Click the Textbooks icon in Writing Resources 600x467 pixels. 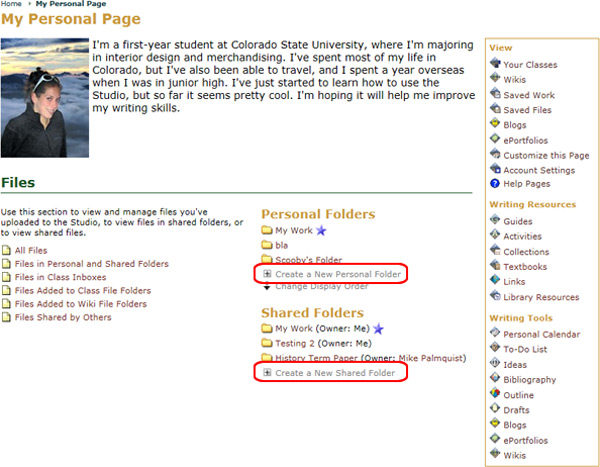click(x=495, y=267)
